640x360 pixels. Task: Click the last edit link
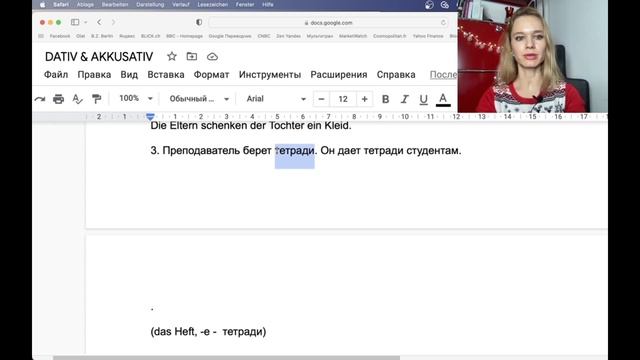pyautogui.click(x=443, y=75)
